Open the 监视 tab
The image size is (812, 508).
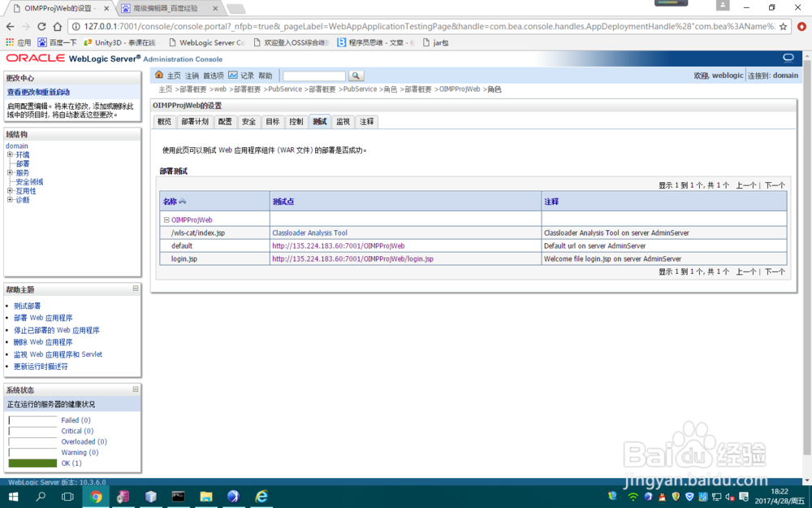click(x=343, y=122)
